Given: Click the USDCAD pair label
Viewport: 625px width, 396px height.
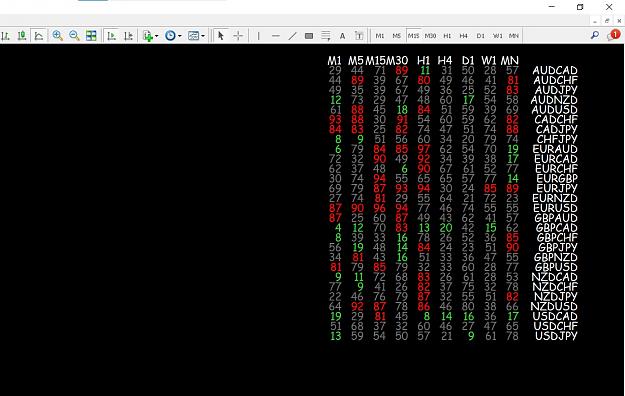Looking at the screenshot, I should (555, 316).
